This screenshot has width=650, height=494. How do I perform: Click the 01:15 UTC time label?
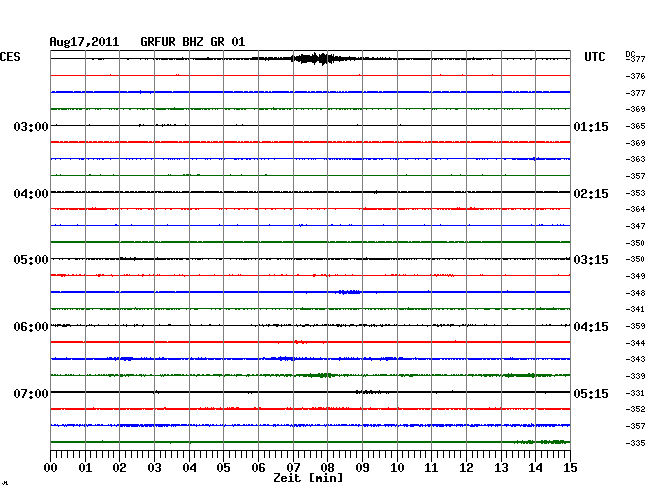click(x=591, y=126)
